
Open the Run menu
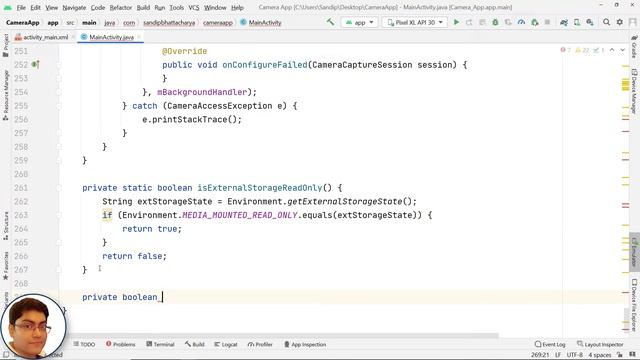pos(160,7)
